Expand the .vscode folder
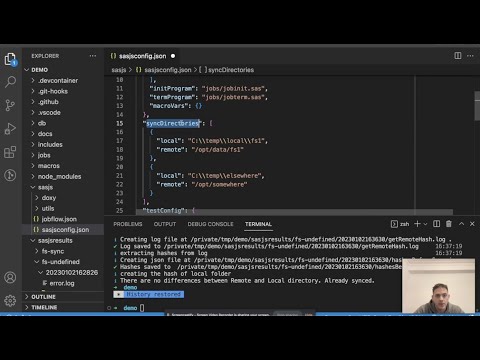Viewport: 480px width, 360px height. [49, 112]
